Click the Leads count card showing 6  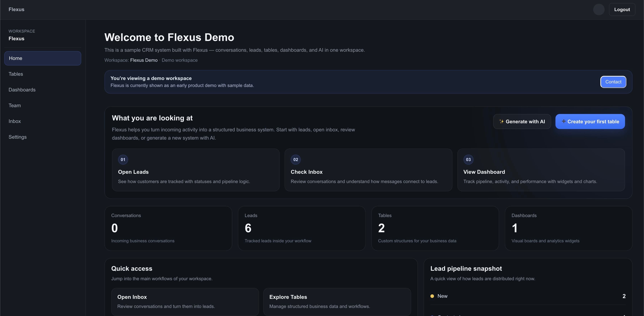(301, 228)
